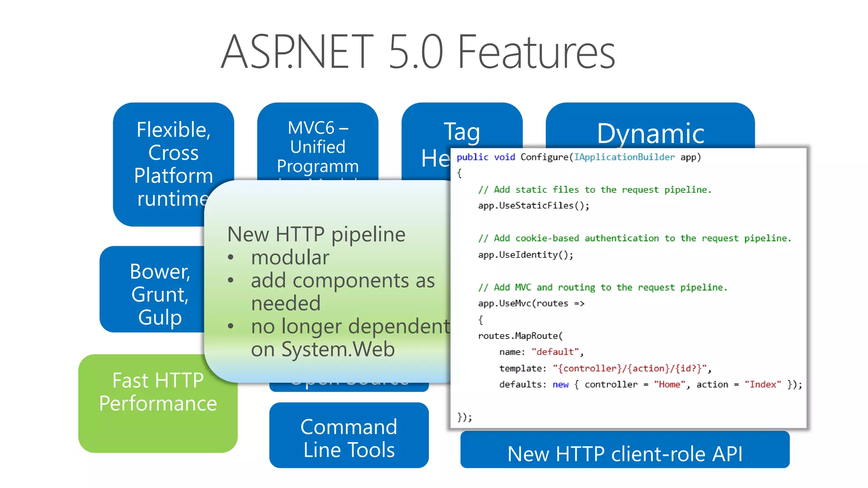This screenshot has height=488, width=868.
Task: Click the app.UseStaticFiles() code line
Action: pos(533,206)
